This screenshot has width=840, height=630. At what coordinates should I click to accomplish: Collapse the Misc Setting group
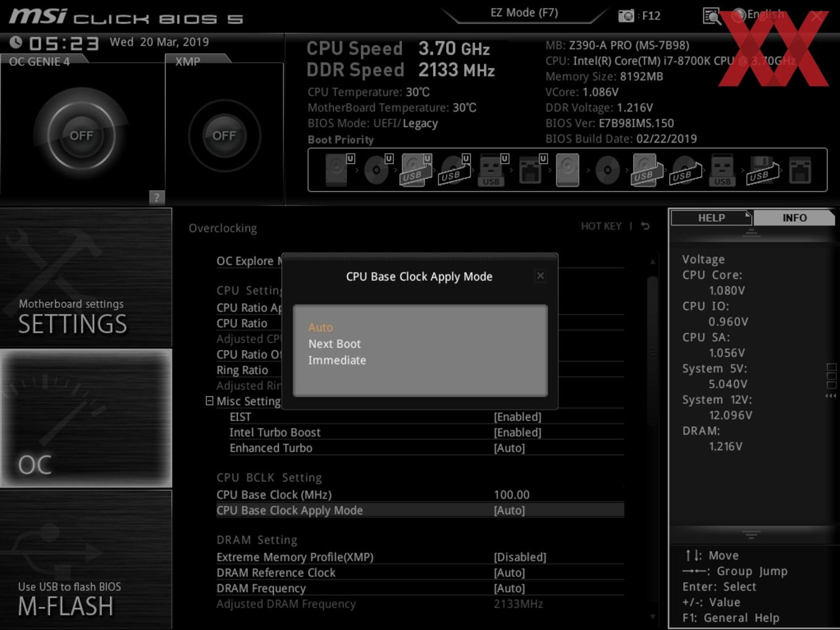[x=209, y=401]
